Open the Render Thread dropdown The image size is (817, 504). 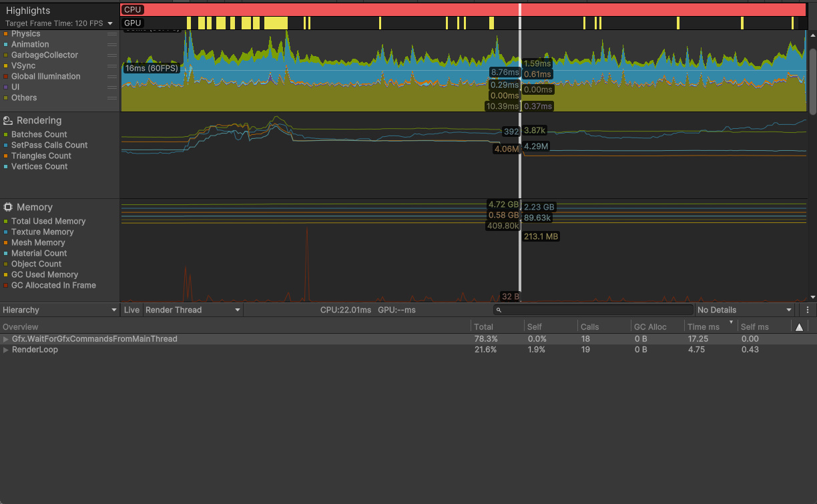pos(193,310)
